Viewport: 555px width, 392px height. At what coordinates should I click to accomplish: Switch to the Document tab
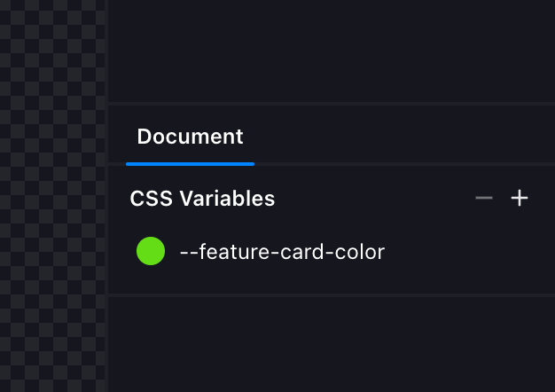pos(190,137)
